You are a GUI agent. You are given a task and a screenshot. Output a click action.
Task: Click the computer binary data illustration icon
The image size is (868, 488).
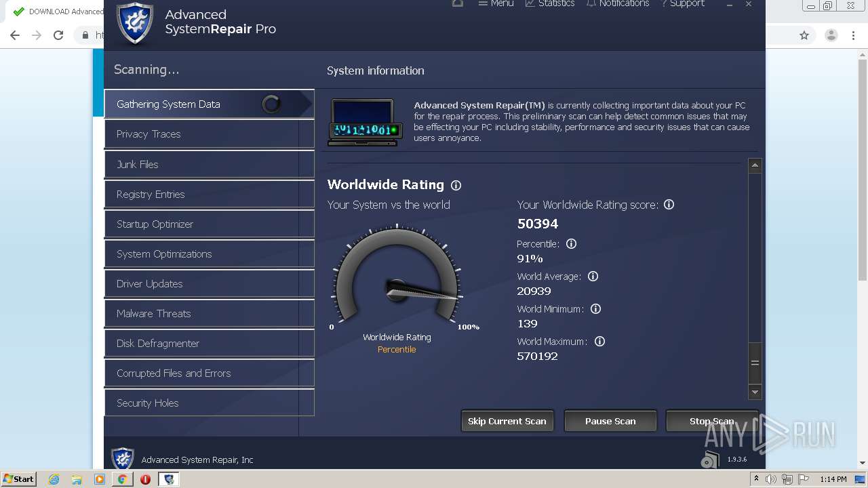[365, 122]
